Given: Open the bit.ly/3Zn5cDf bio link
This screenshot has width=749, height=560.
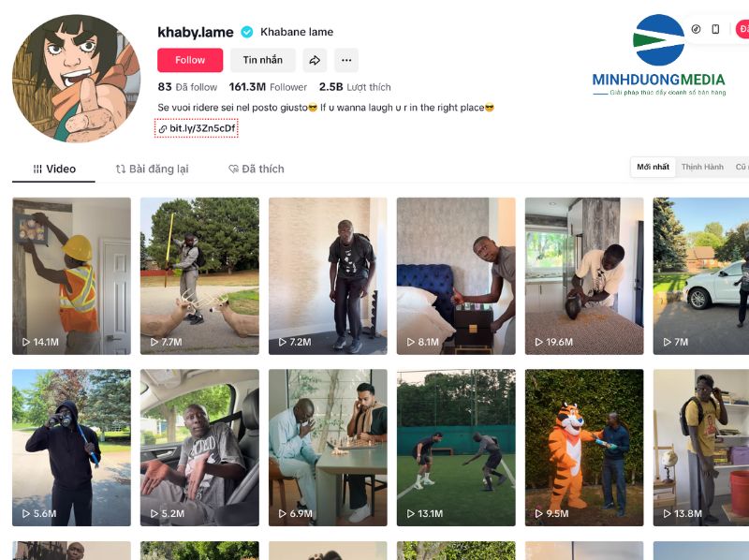Looking at the screenshot, I should pyautogui.click(x=197, y=128).
